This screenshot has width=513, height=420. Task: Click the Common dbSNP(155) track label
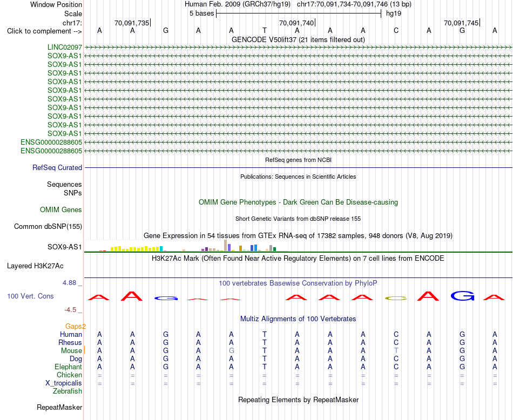click(x=48, y=226)
